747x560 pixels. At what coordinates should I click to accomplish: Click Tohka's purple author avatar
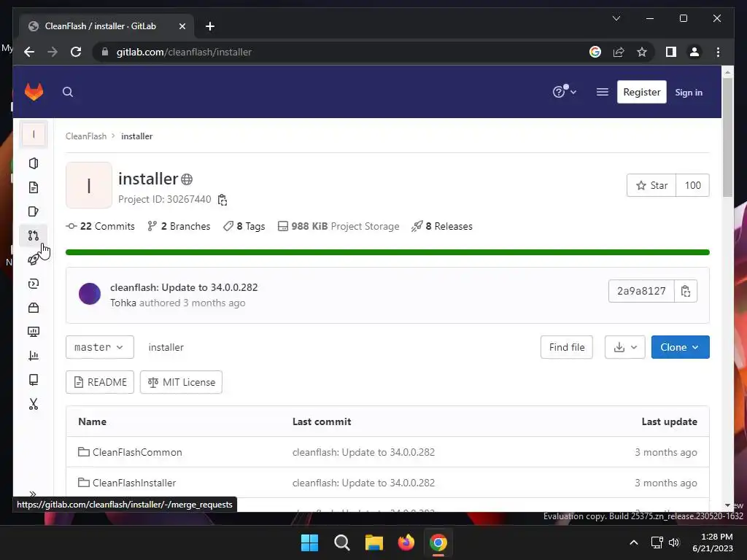click(90, 293)
